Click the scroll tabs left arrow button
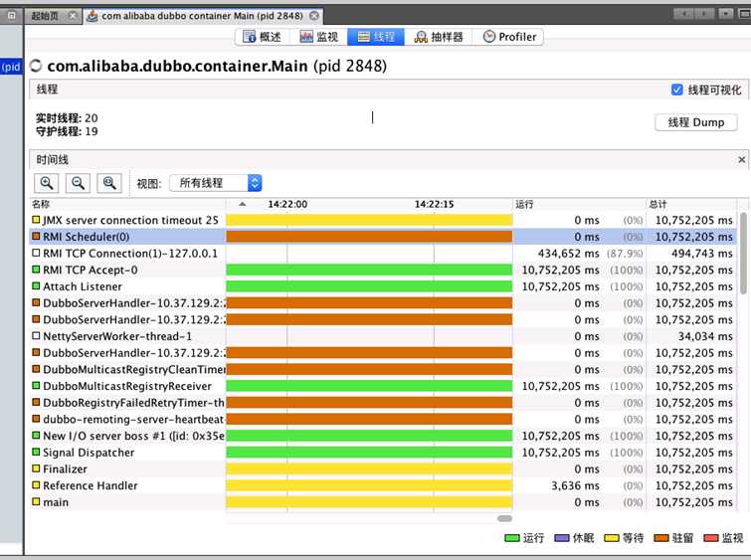 [x=684, y=13]
